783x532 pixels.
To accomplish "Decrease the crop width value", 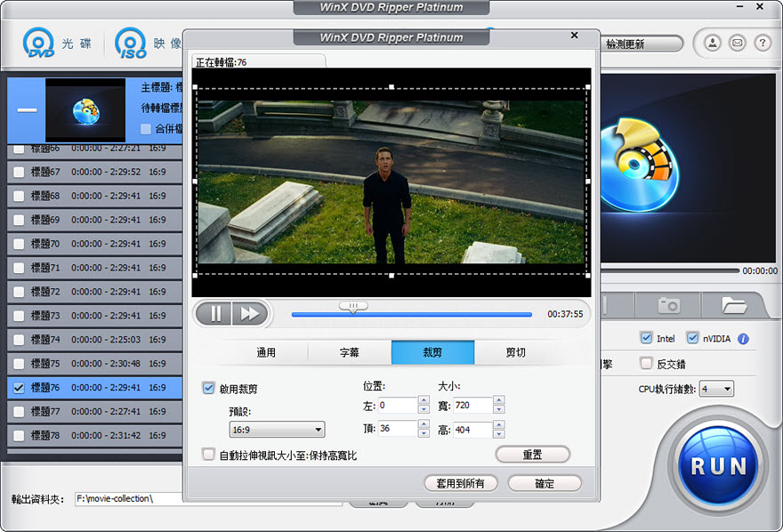I will pyautogui.click(x=499, y=408).
